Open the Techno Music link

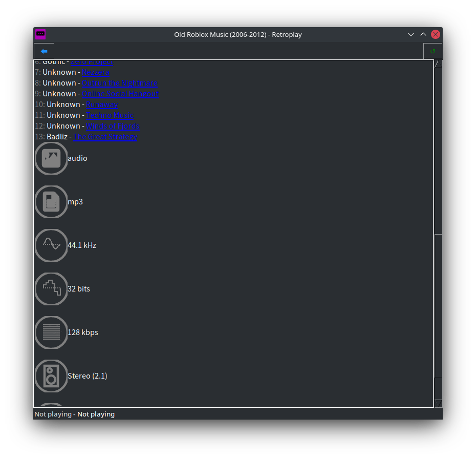click(x=110, y=115)
